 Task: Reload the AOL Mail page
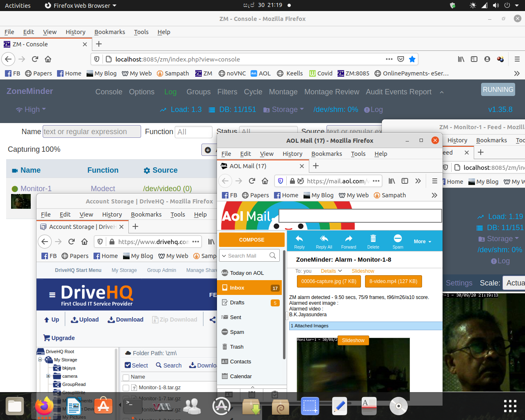click(252, 181)
